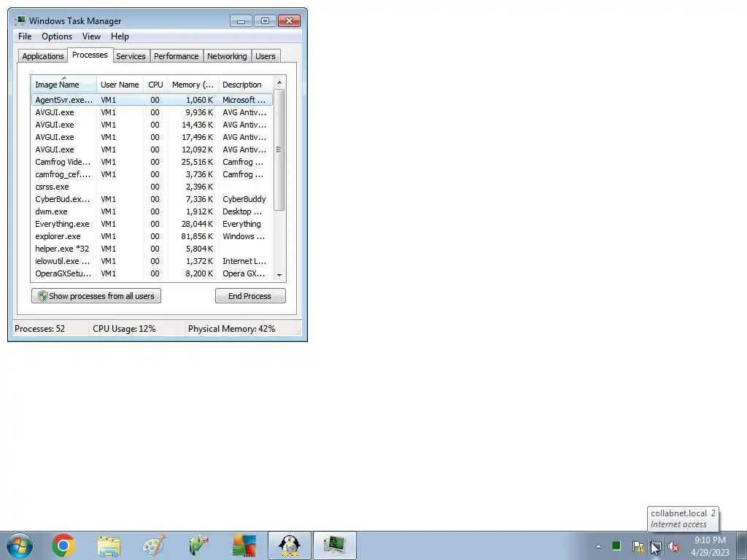Switch to the Services tab

click(131, 56)
